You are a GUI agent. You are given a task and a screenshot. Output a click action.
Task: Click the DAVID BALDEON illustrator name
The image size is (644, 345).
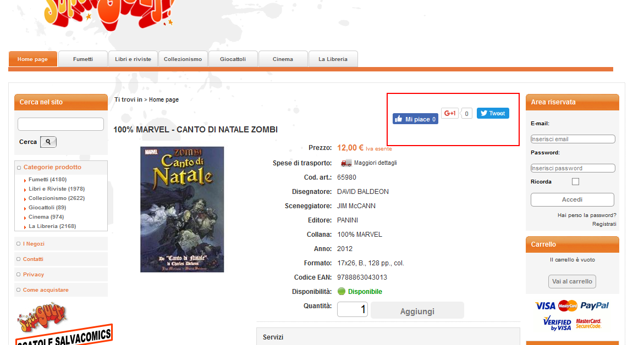coord(363,192)
